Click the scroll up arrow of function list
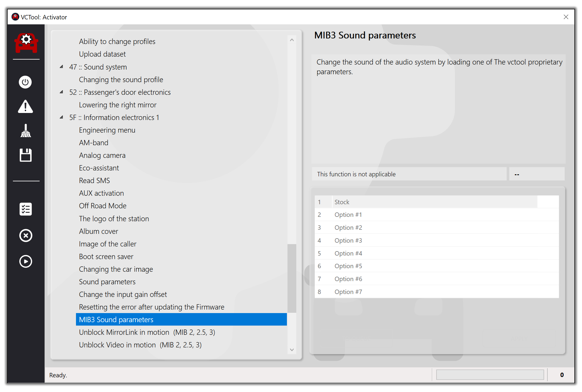 pyautogui.click(x=292, y=40)
